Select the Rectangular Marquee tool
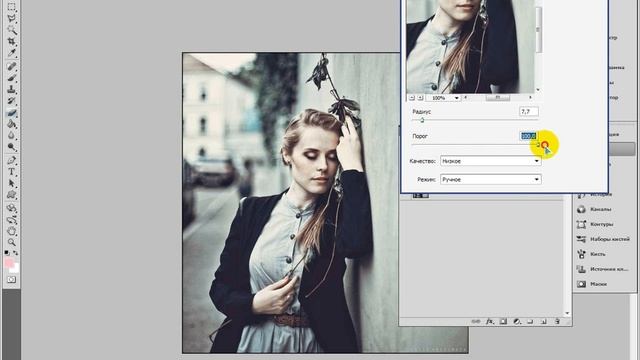 coord(11,7)
